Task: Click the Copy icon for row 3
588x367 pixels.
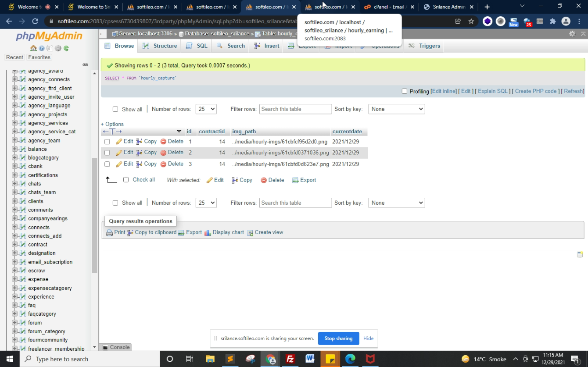Action: 139,164
